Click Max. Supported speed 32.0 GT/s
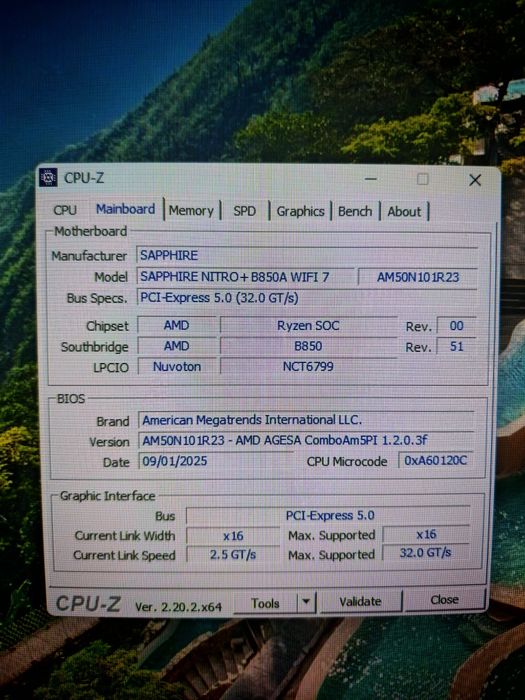 coord(426,553)
